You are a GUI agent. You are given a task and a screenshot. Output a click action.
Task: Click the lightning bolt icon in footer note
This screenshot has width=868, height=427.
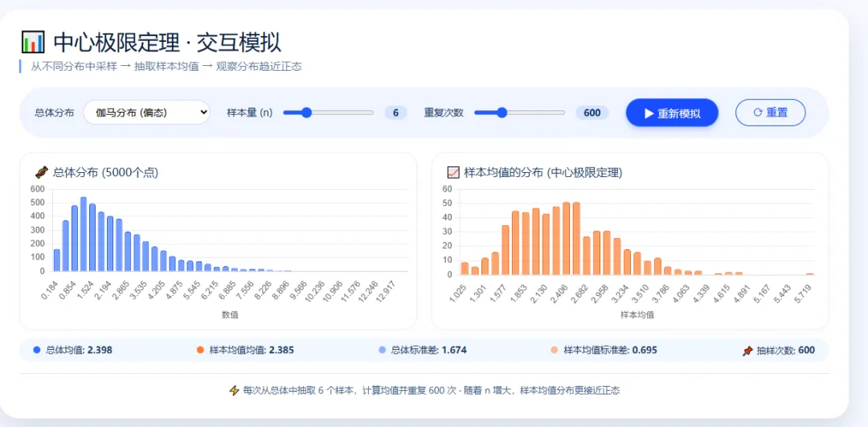point(235,391)
